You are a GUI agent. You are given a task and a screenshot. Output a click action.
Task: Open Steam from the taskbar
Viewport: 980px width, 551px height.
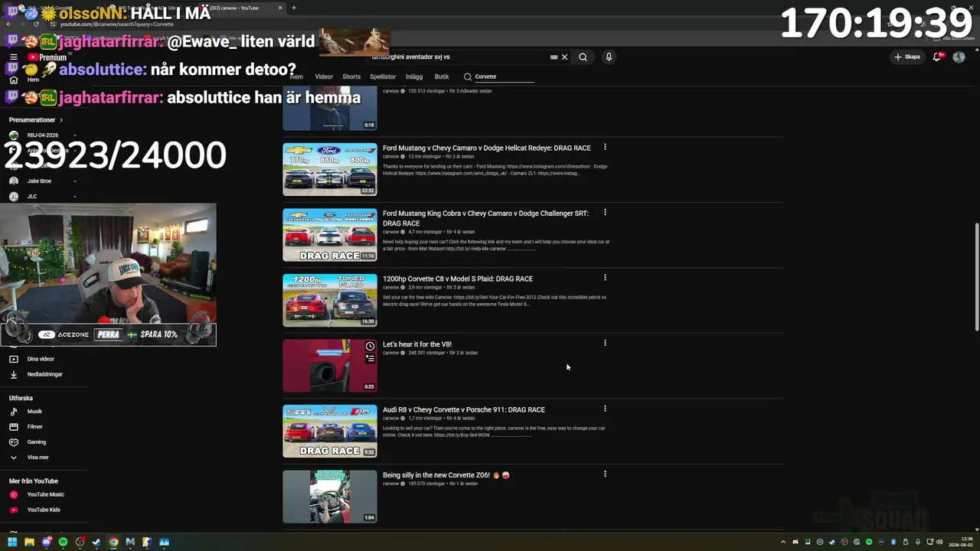pos(96,542)
